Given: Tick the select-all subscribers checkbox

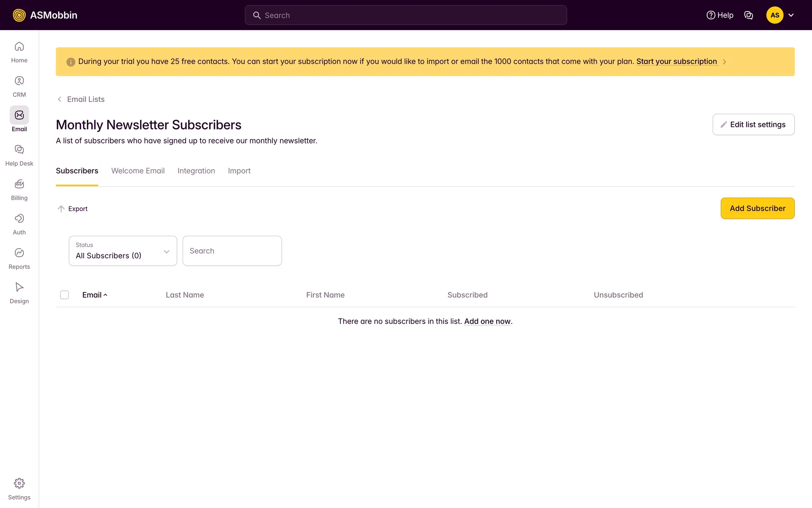Looking at the screenshot, I should [x=64, y=295].
